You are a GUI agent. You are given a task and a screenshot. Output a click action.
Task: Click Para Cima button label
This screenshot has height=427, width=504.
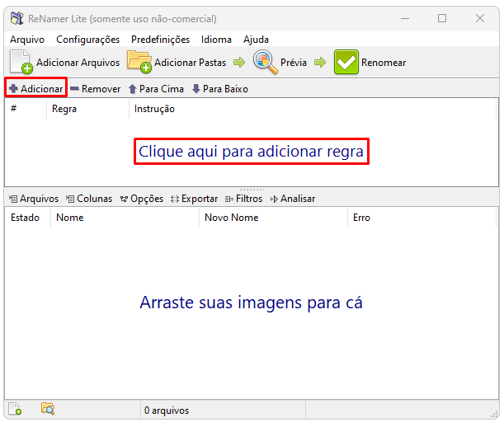click(x=162, y=89)
